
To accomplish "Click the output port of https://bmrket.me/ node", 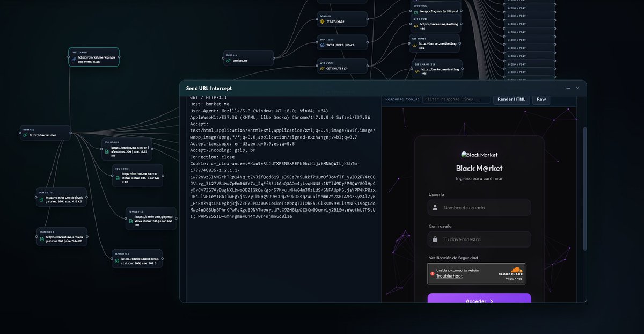I will pyautogui.click(x=71, y=133).
